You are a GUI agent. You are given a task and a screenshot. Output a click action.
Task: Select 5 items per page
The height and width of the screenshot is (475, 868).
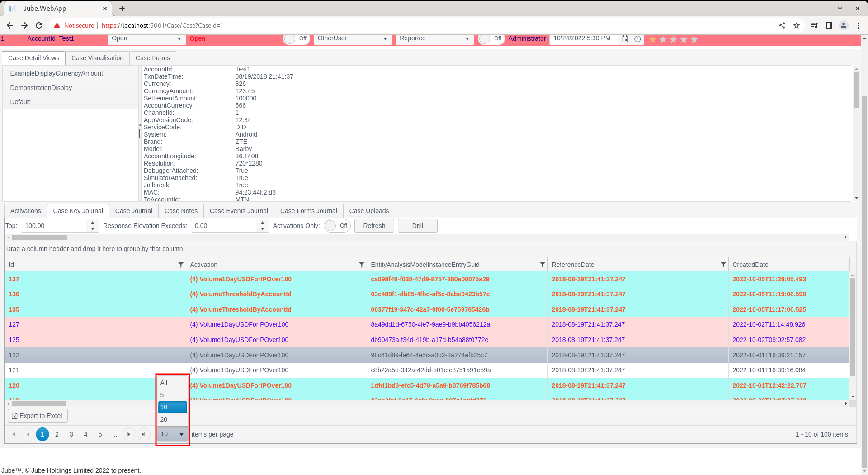[x=173, y=395]
